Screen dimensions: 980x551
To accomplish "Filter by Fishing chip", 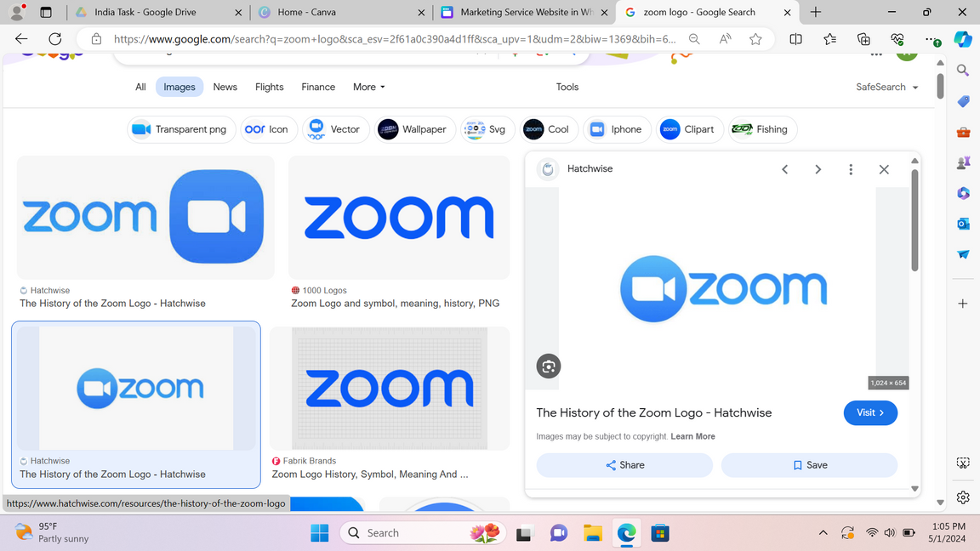I will [762, 129].
